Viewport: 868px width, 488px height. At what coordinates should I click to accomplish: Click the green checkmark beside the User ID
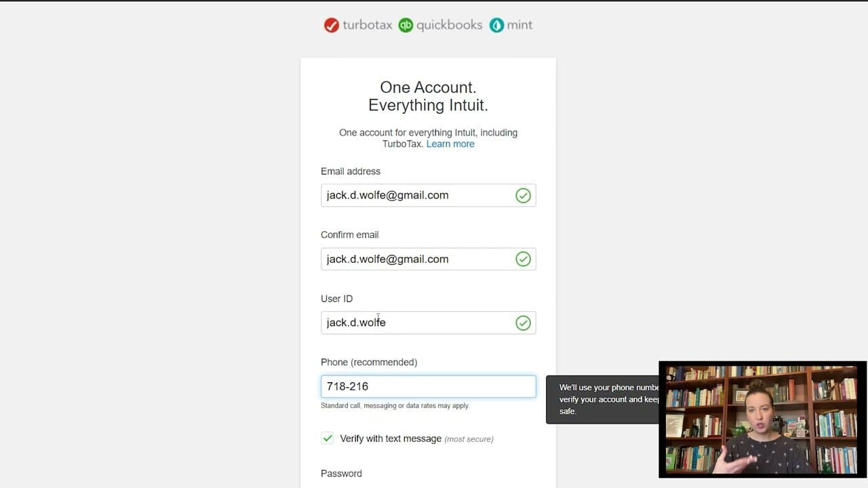[x=523, y=323]
